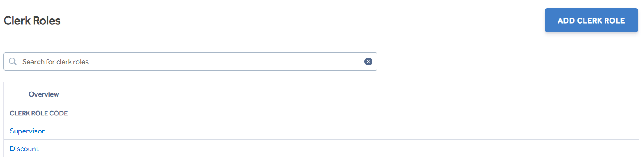Image resolution: width=644 pixels, height=157 pixels.
Task: Create a new role via ADD CLERK ROLE
Action: click(591, 21)
